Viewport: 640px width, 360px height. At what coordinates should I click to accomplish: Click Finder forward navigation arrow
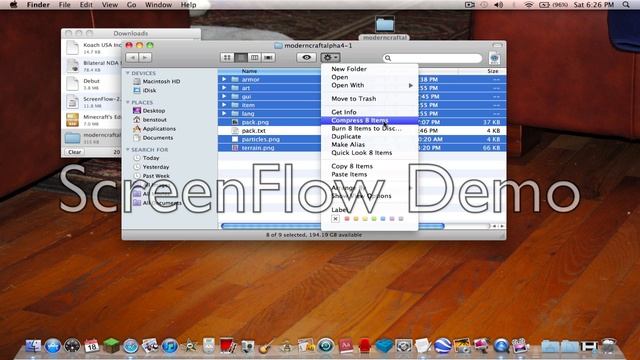coord(145,58)
